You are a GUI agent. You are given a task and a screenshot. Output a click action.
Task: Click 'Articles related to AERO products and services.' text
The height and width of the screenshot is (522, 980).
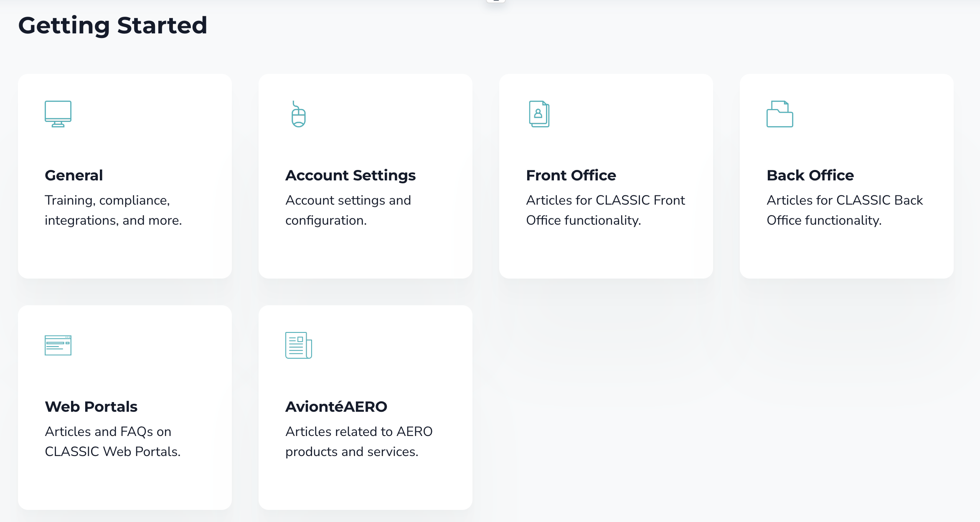pos(359,441)
